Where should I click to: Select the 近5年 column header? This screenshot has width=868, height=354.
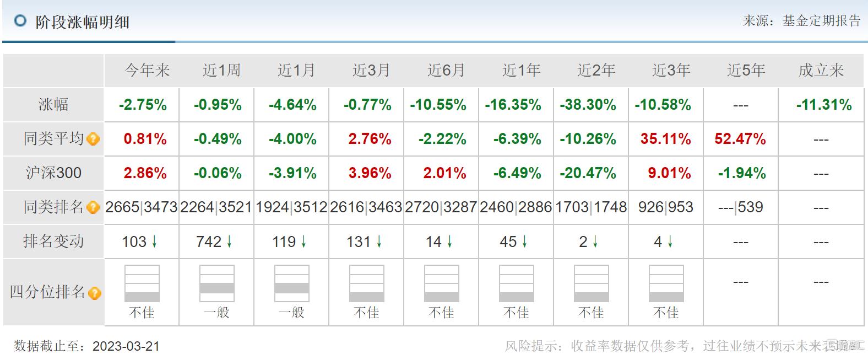pyautogui.click(x=746, y=70)
